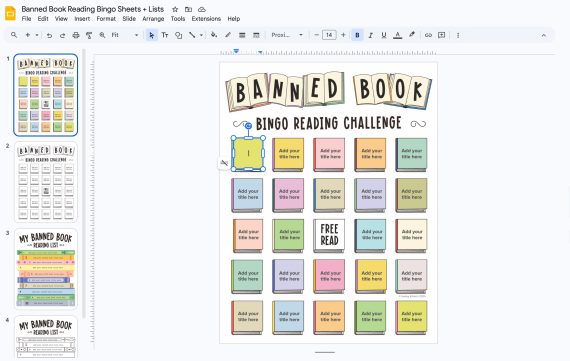Open border dash options
The width and height of the screenshot is (570, 361).
(x=256, y=35)
